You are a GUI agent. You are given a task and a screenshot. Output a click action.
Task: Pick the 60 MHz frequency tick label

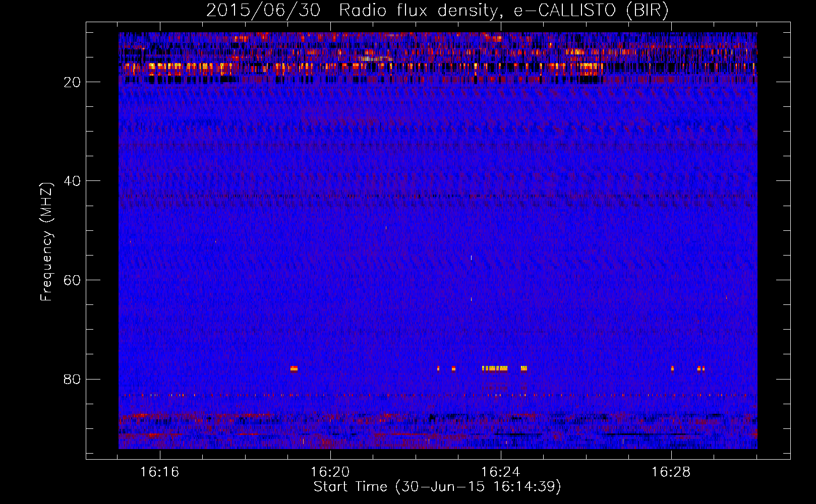(x=72, y=280)
